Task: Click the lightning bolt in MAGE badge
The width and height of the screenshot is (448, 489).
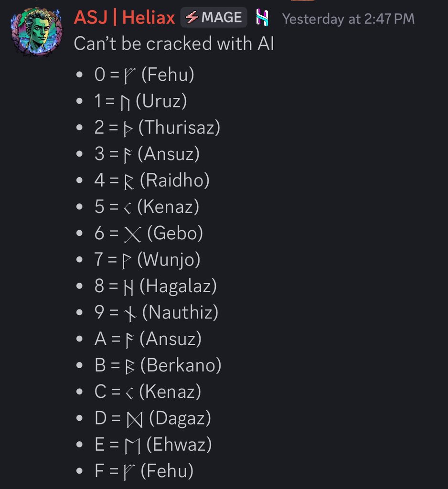Action: pos(191,17)
